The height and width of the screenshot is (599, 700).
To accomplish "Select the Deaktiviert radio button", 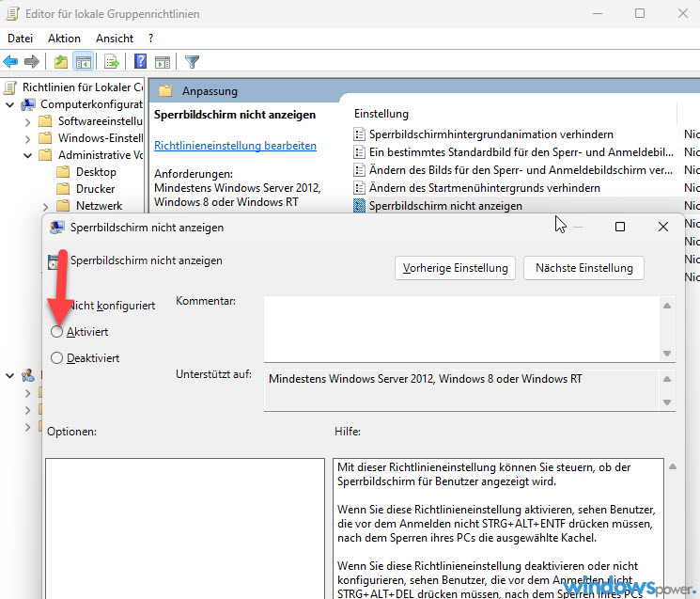I will pos(56,357).
